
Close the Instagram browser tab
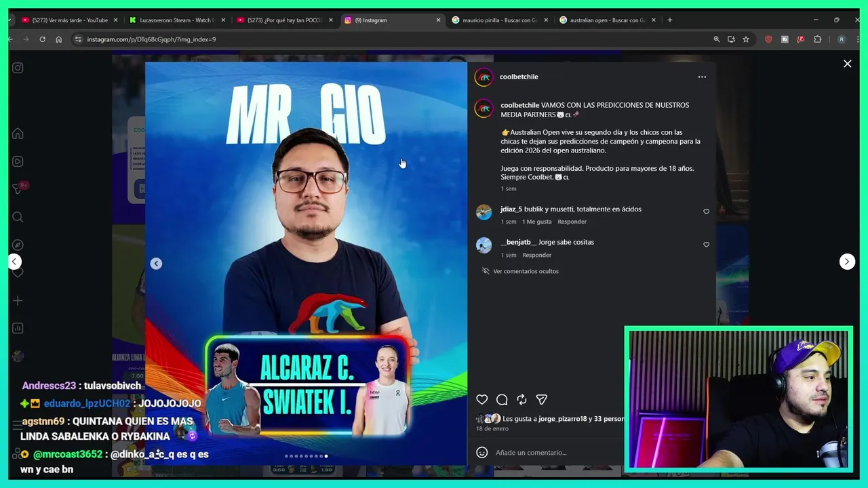[438, 20]
